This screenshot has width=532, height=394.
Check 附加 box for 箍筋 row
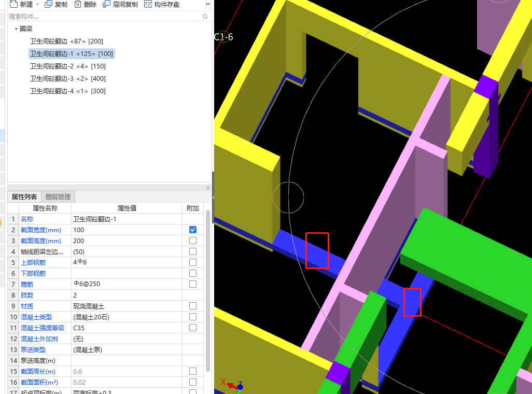(x=193, y=284)
